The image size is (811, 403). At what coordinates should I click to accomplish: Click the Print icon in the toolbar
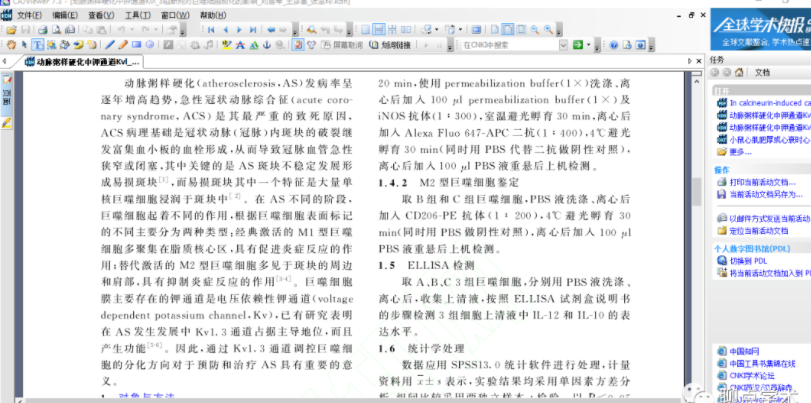pyautogui.click(x=42, y=30)
